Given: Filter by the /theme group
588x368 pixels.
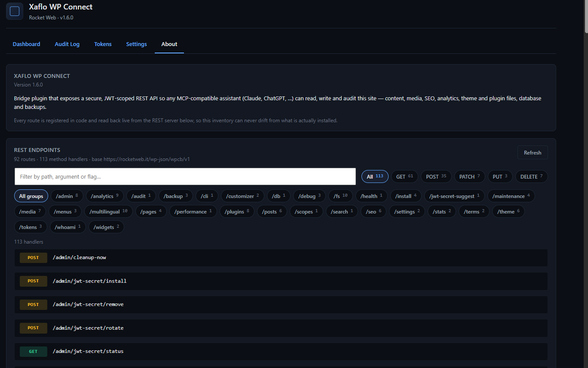Looking at the screenshot, I should click(508, 212).
